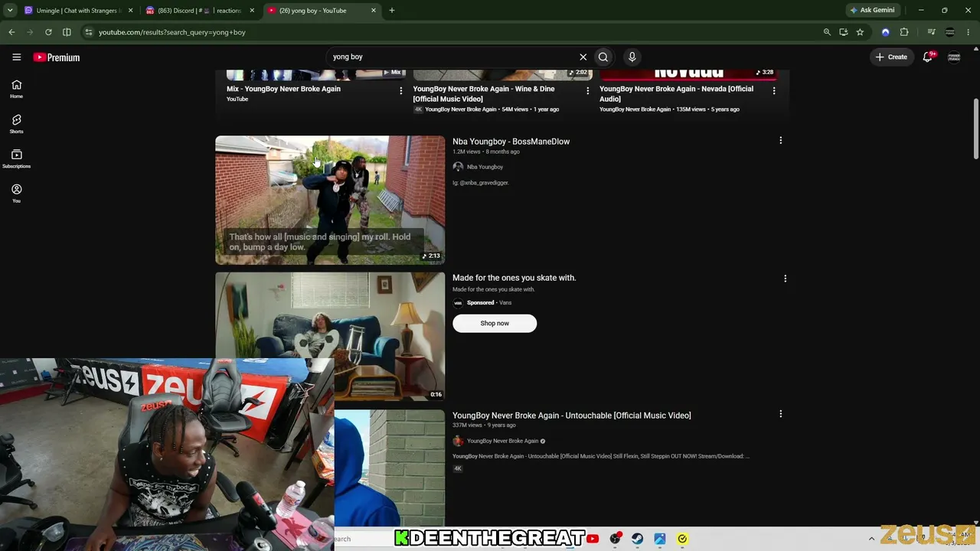Viewport: 980px width, 551px height.
Task: Close the Umingle tab
Action: pyautogui.click(x=130, y=11)
